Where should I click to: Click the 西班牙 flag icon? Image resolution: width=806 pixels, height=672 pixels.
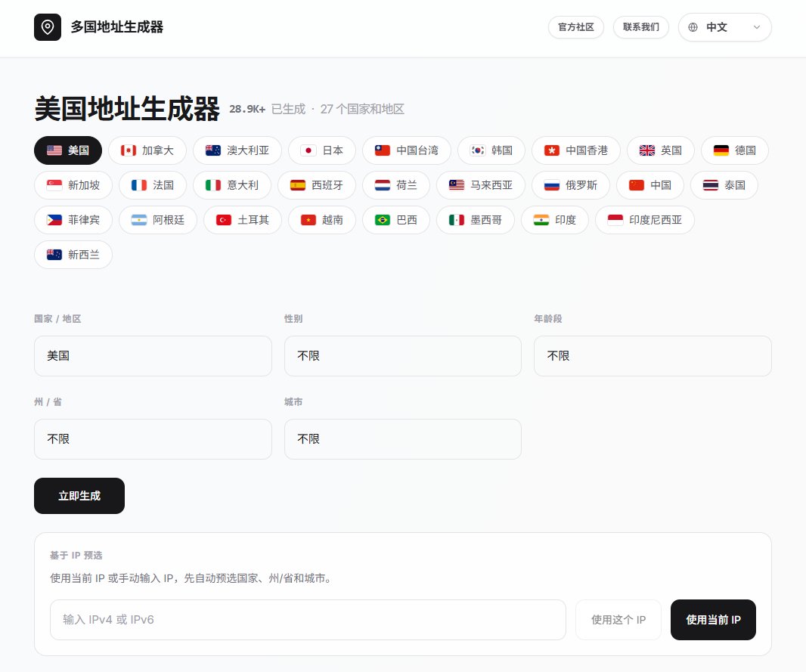[298, 185]
